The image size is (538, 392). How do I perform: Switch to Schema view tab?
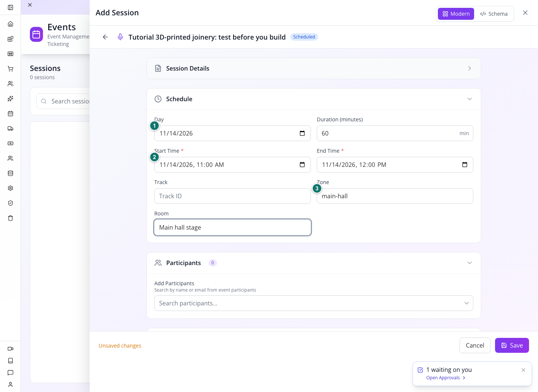tap(494, 14)
